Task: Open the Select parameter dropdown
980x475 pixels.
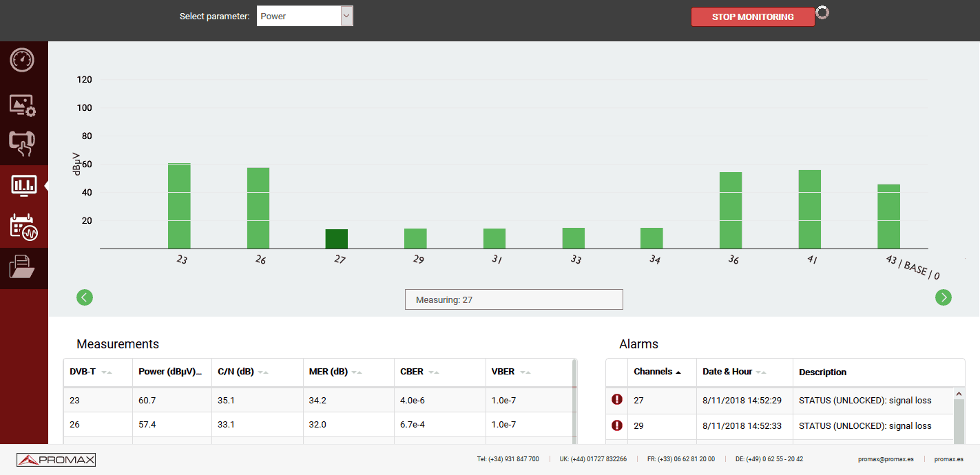Action: 304,17
